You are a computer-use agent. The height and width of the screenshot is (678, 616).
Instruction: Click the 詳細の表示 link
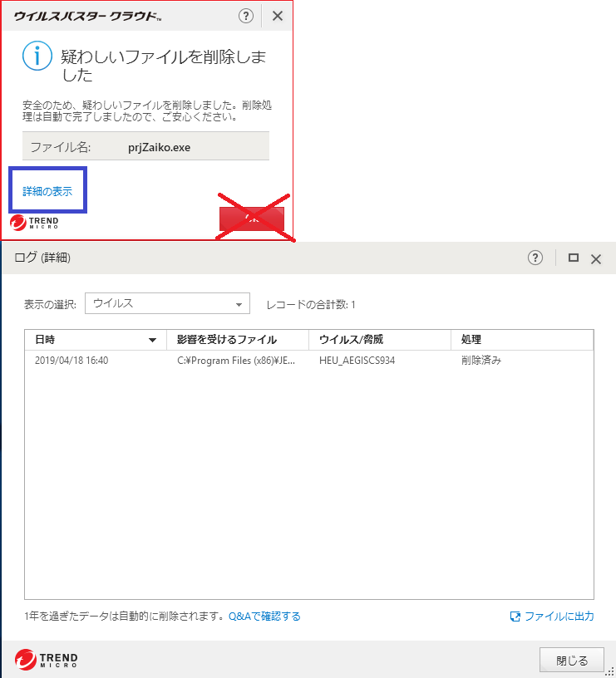47,191
